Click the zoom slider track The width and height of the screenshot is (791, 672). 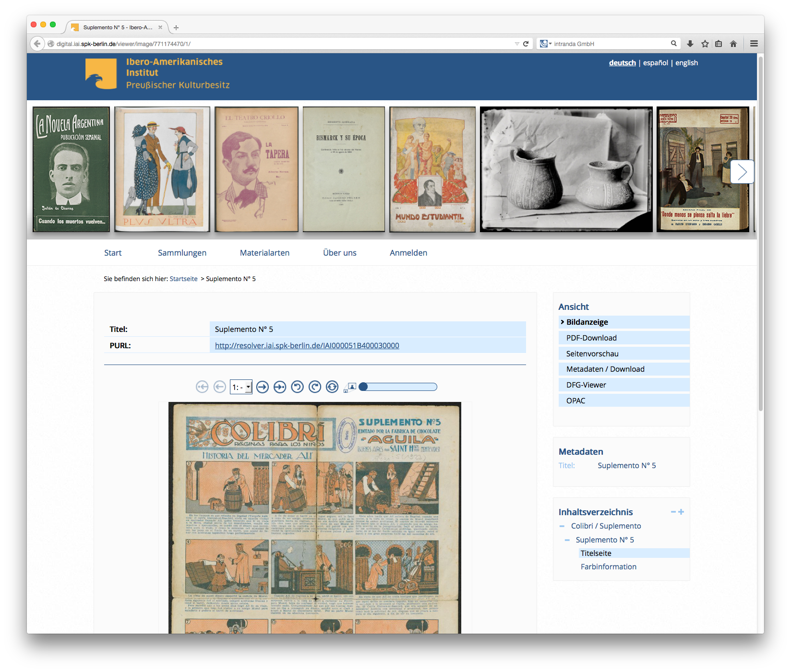click(x=398, y=387)
